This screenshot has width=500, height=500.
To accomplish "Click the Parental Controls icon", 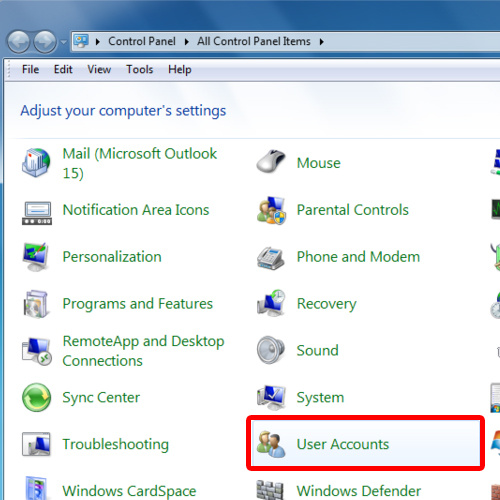I will (271, 210).
